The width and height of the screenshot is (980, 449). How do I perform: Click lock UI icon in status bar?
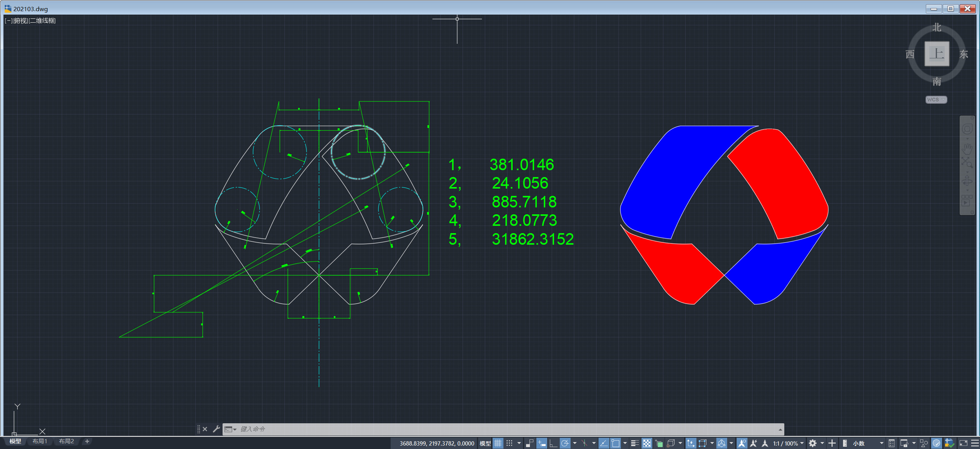click(904, 443)
